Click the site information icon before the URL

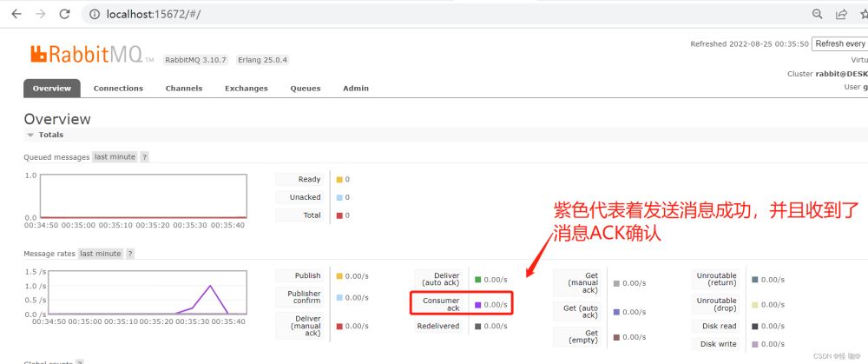95,15
